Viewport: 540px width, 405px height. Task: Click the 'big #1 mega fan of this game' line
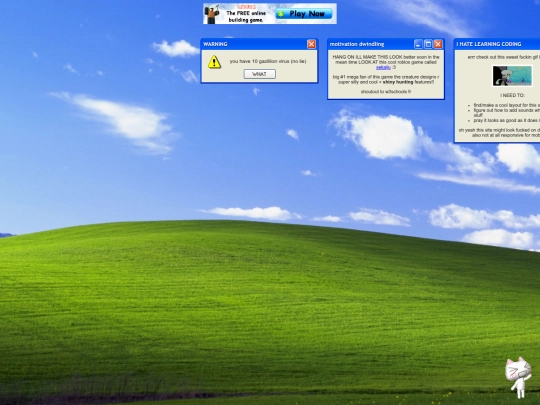click(386, 77)
